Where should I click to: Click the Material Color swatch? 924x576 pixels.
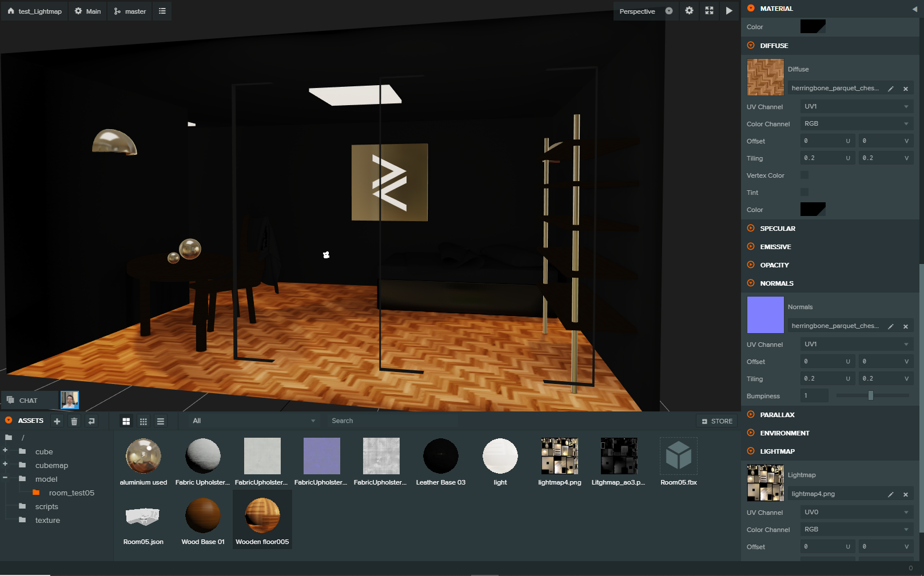coord(813,26)
